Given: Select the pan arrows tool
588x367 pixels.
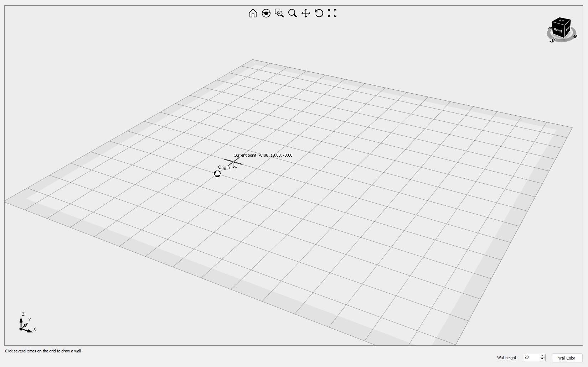Looking at the screenshot, I should (305, 13).
